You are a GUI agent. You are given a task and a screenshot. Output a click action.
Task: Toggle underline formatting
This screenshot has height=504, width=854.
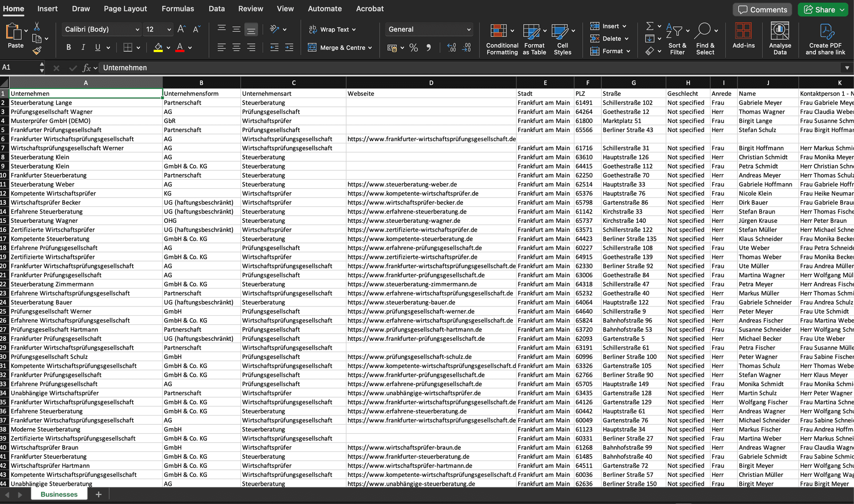[x=97, y=47]
